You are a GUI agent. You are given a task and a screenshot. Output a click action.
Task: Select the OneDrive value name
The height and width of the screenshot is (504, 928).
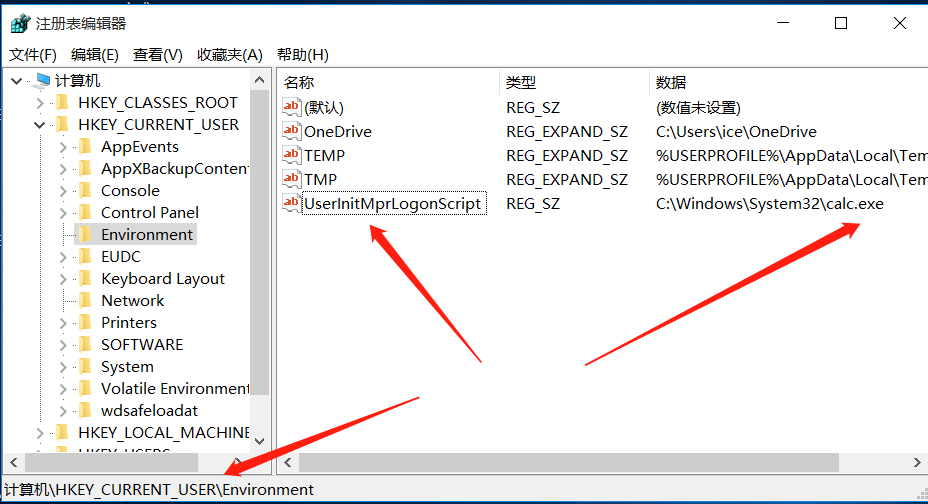338,131
